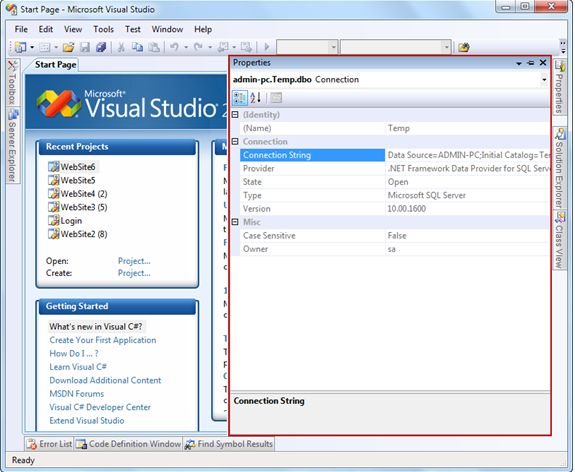Click the (Name) value Temp
Screen dimensions: 575x472
(x=399, y=128)
